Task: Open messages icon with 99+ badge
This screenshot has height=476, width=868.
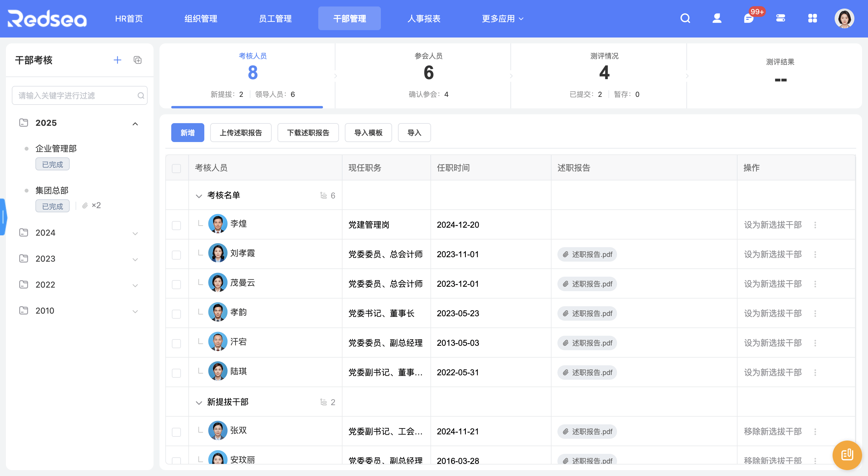Action: pos(748,18)
